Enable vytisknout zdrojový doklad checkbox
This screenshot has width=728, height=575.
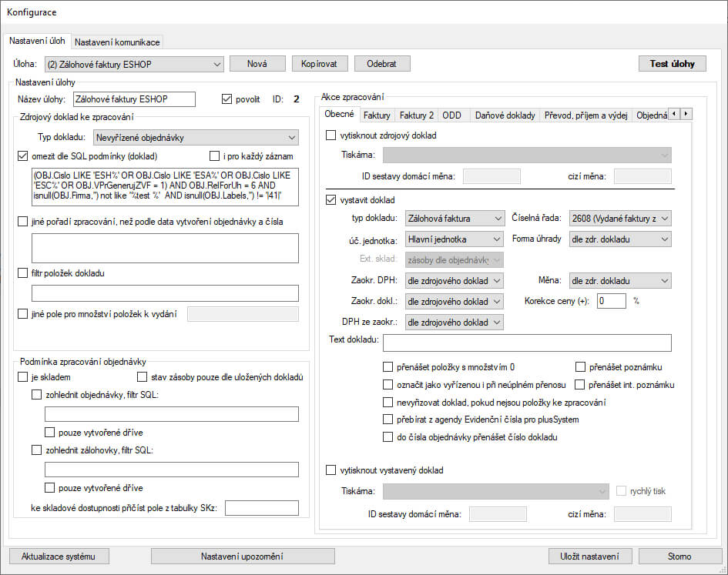pos(331,135)
